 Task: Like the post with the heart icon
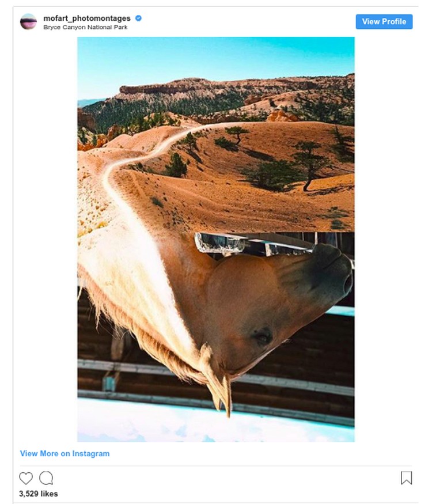click(x=26, y=478)
